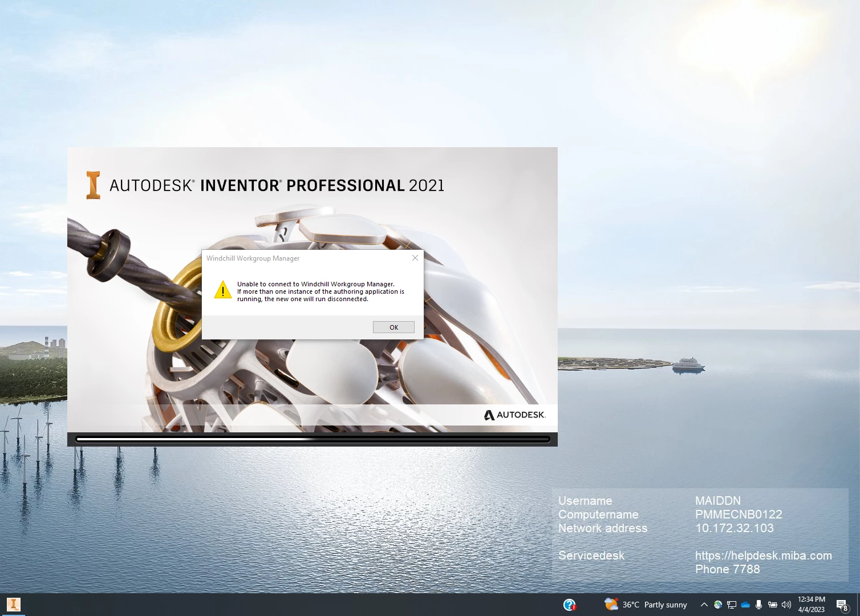Open the volume speaker tray icon
860x616 pixels.
click(x=786, y=605)
